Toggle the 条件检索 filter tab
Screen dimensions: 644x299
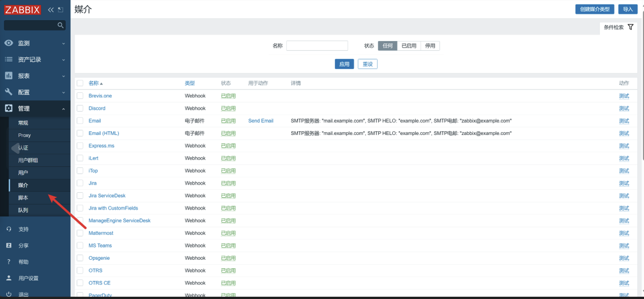pyautogui.click(x=619, y=27)
